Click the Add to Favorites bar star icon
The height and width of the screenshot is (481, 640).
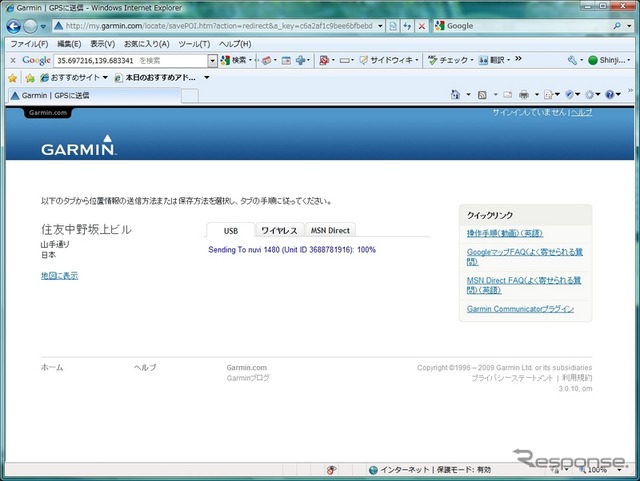coord(30,78)
